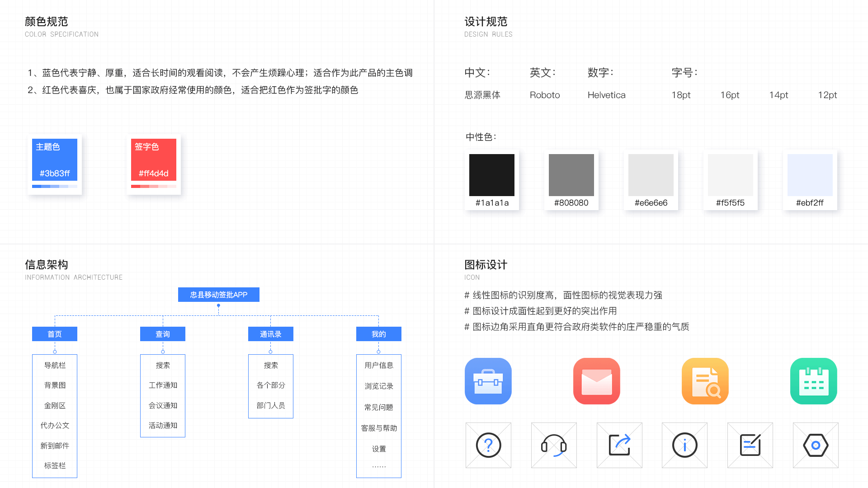868x488 pixels.
Task: Click 背景图 under 首页
Action: pos(55,385)
